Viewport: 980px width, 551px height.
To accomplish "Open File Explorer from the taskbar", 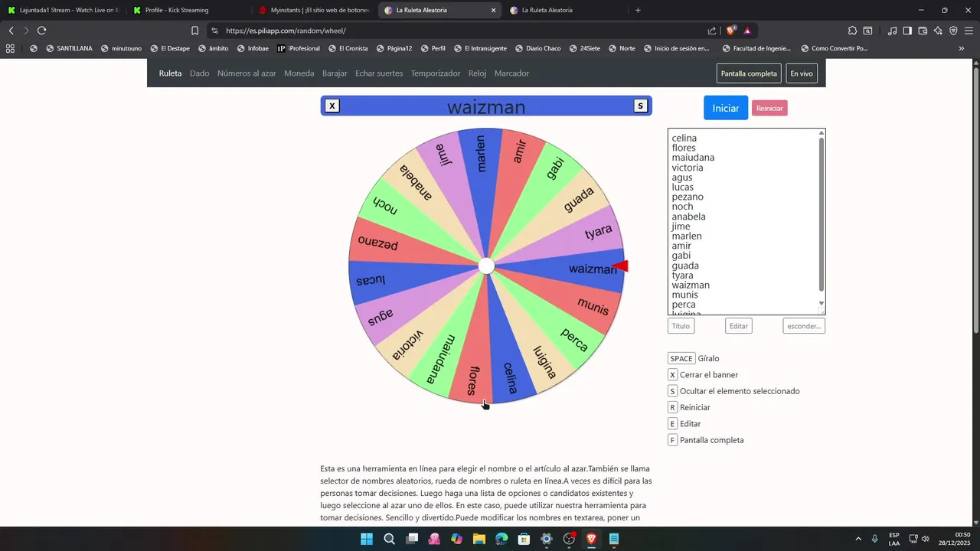I will pyautogui.click(x=479, y=539).
